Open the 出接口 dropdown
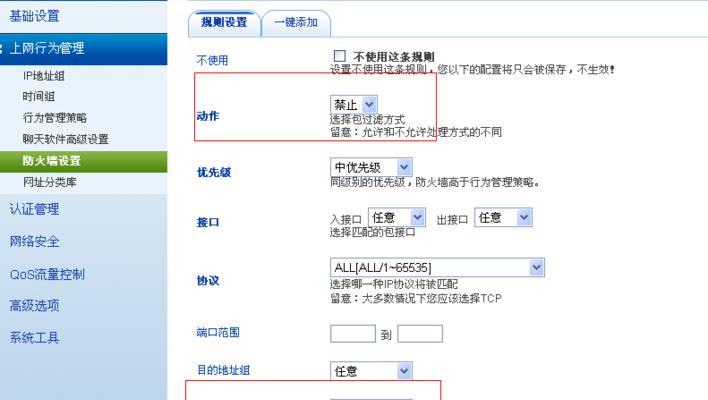Image resolution: width=708 pixels, height=400 pixels. pos(503,218)
